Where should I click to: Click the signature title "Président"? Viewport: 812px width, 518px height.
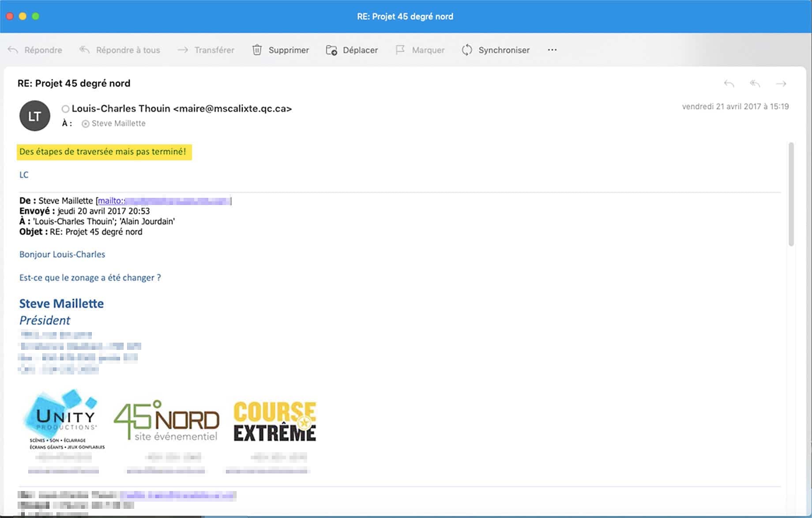[x=45, y=320]
